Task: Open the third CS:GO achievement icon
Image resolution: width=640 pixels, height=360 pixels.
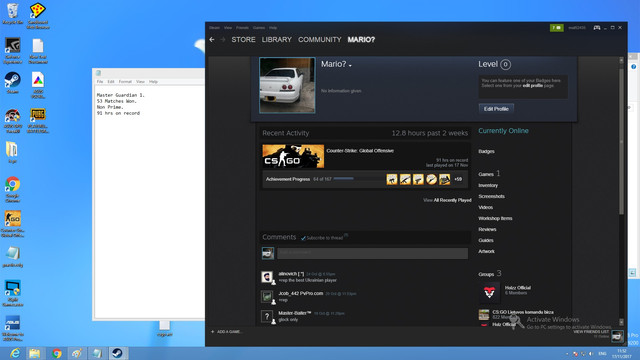Action: pyautogui.click(x=418, y=179)
